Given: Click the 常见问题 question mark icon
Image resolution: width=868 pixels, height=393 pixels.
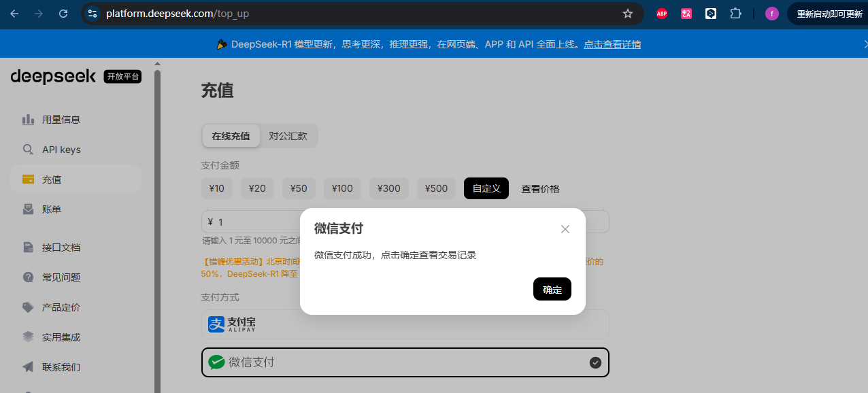Looking at the screenshot, I should (x=28, y=277).
